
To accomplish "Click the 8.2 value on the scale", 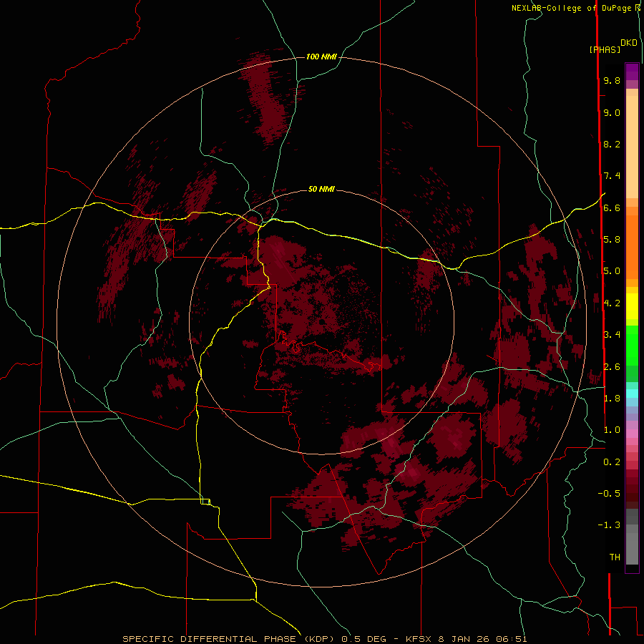I will click(612, 145).
